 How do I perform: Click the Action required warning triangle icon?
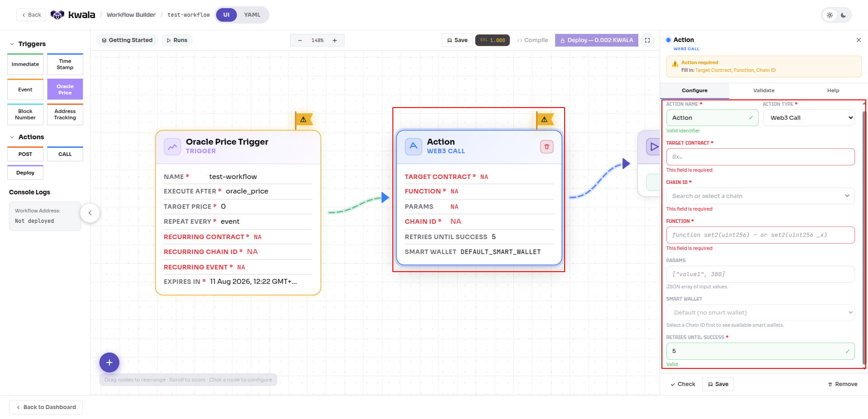click(675, 64)
